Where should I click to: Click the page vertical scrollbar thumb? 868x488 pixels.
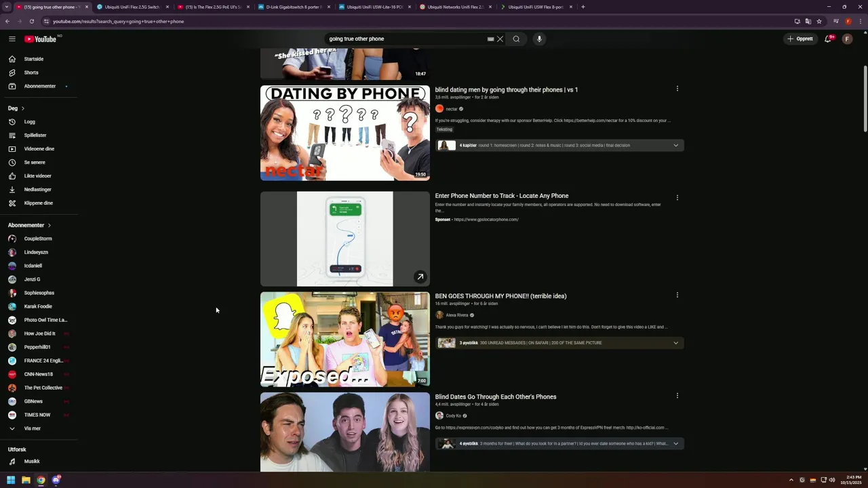point(865,99)
